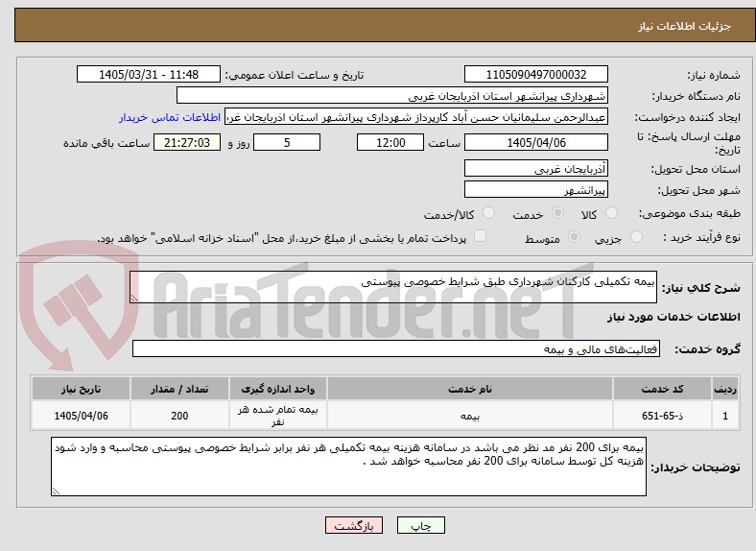Click the واحد اندازه گیری column header
The image size is (756, 551).
[278, 389]
